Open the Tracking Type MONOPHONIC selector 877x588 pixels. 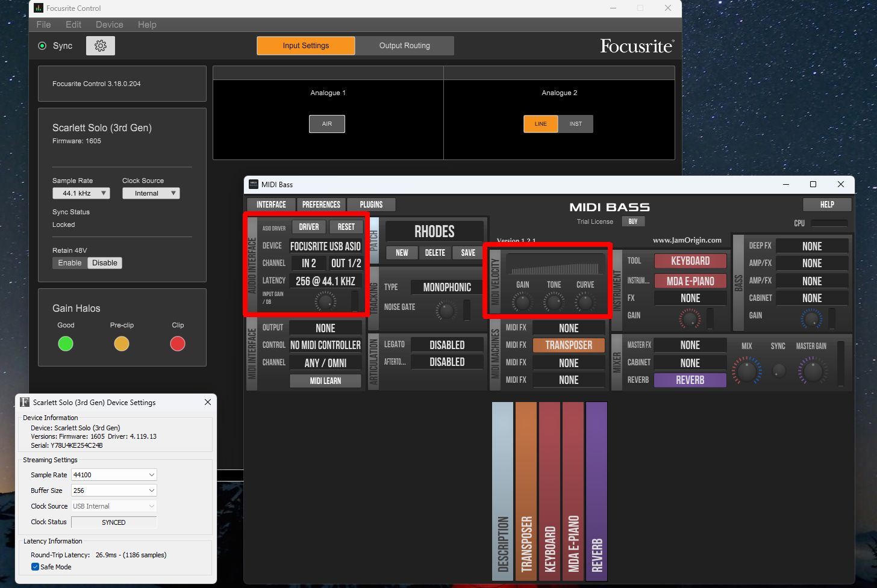click(447, 287)
